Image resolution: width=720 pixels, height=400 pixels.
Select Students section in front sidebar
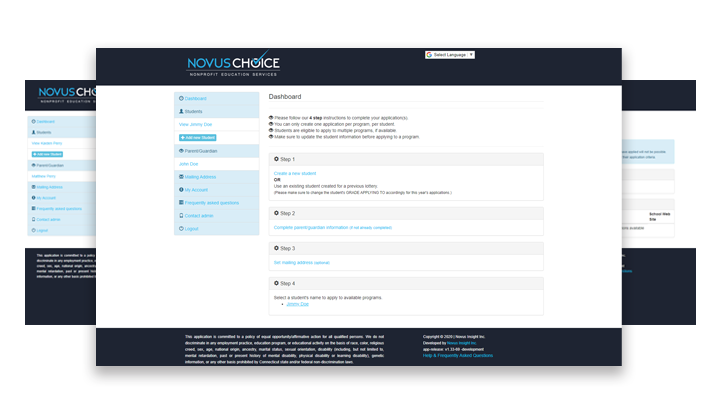[x=216, y=111]
